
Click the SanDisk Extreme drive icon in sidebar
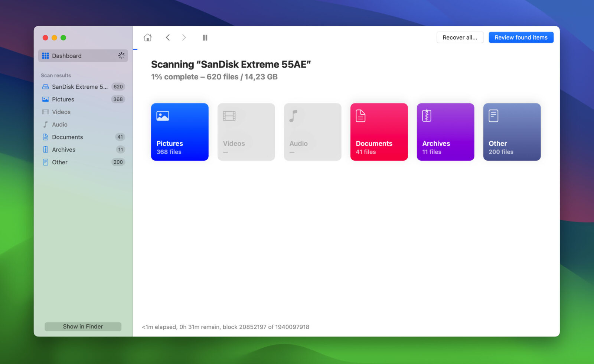click(x=45, y=86)
